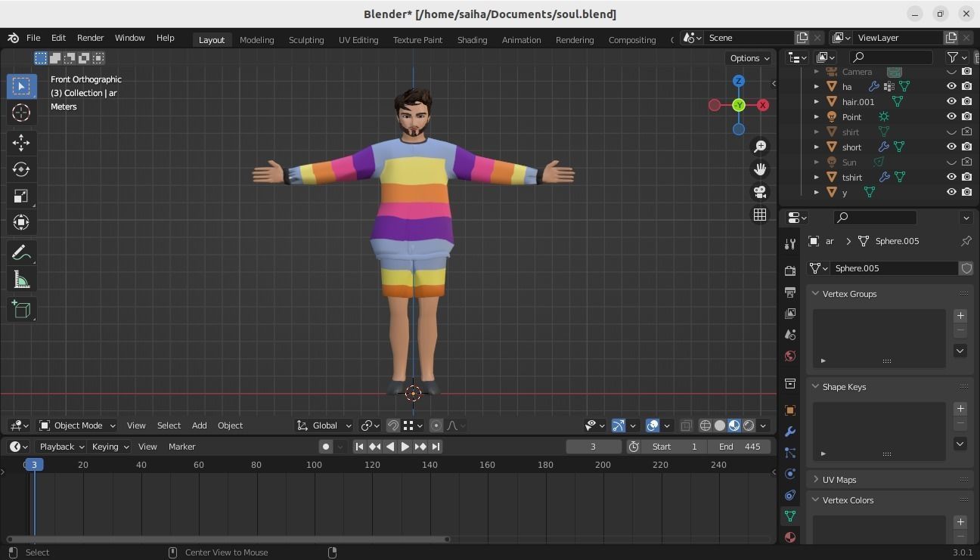Click the pan hand viewport icon

click(x=760, y=169)
